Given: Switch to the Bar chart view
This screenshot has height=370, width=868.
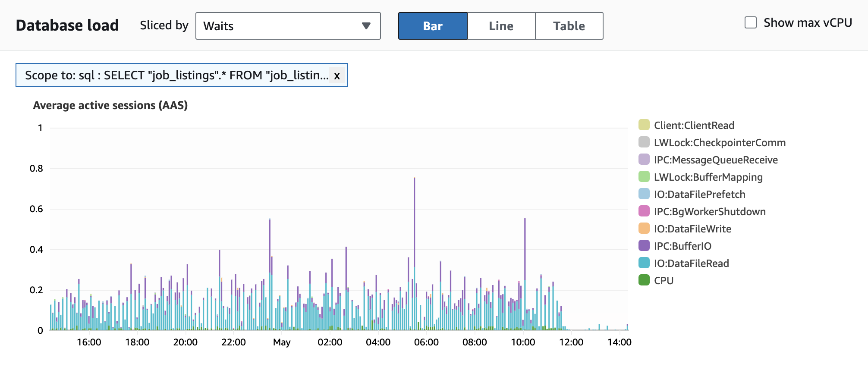Looking at the screenshot, I should click(x=433, y=26).
